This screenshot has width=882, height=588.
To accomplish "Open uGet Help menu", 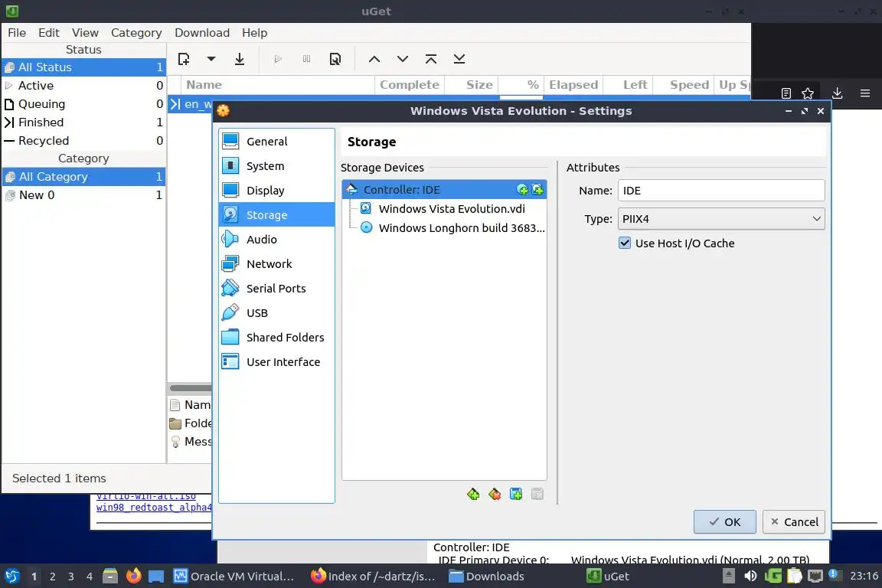I will coord(254,33).
